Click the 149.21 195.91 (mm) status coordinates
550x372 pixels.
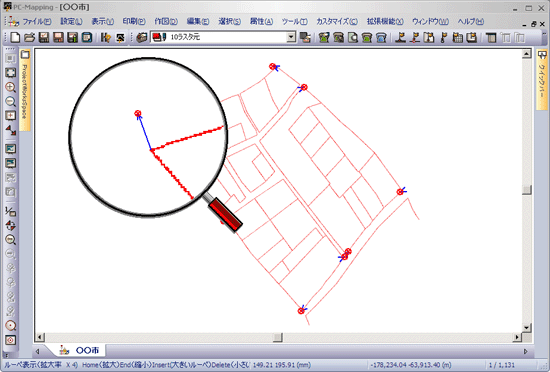point(281,365)
